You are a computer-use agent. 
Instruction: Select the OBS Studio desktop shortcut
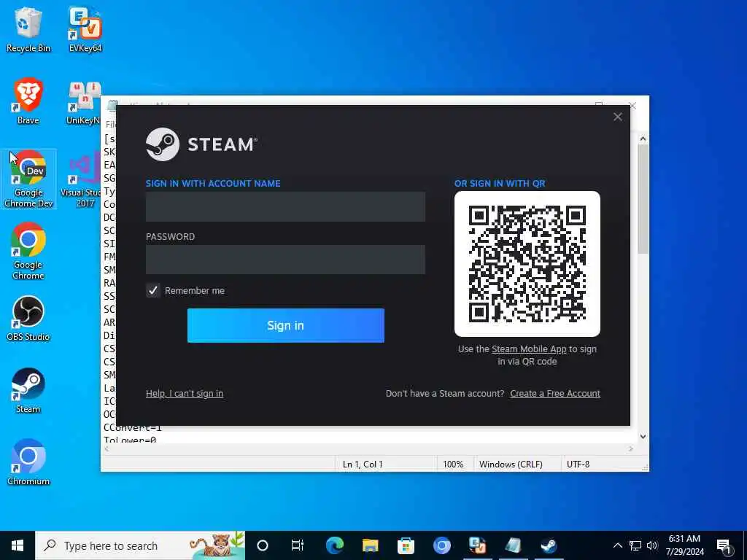click(28, 319)
